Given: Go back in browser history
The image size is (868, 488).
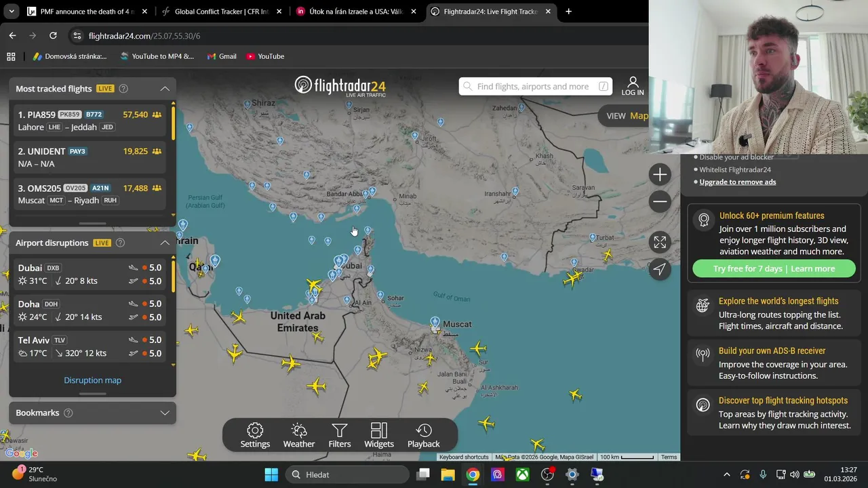Looking at the screenshot, I should pyautogui.click(x=12, y=36).
